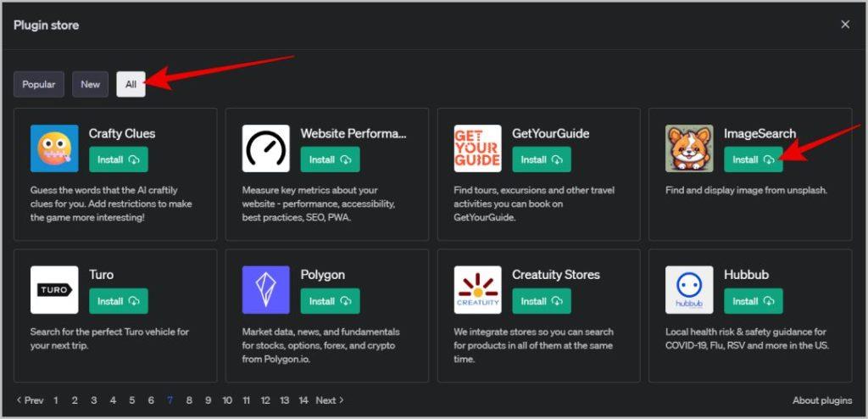The width and height of the screenshot is (868, 419).
Task: Click the Website Performance speedometer icon
Action: 265,148
